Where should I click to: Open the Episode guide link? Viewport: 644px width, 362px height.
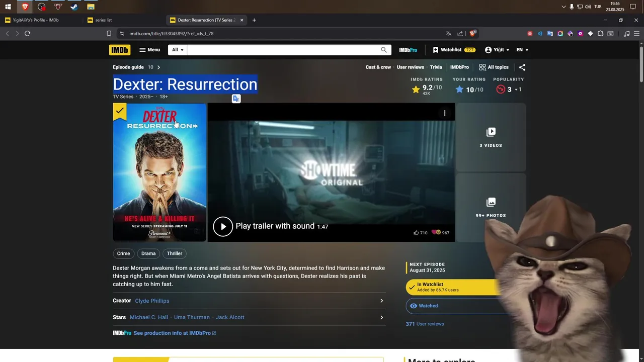[x=128, y=67]
